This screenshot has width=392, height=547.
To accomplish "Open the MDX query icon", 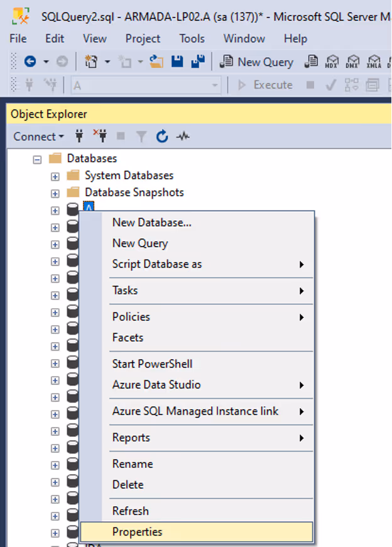I will pyautogui.click(x=331, y=62).
